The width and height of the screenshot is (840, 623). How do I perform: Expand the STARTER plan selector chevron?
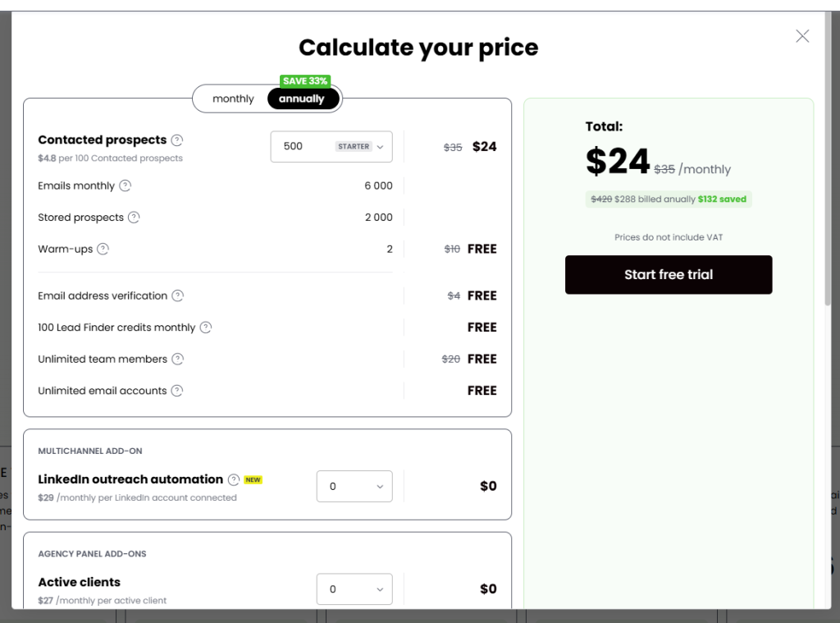point(380,146)
